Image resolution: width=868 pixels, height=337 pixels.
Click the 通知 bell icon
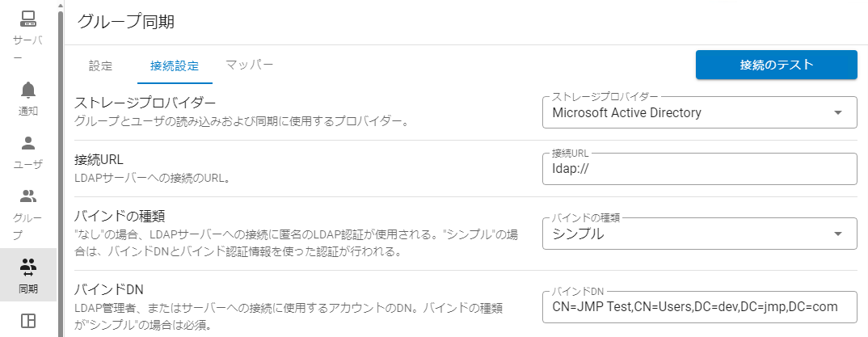[28, 89]
